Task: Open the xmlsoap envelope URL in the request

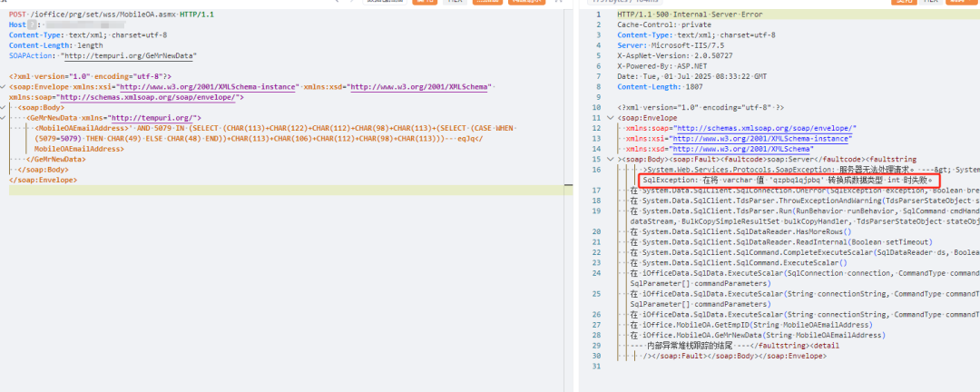Action: click(x=147, y=97)
